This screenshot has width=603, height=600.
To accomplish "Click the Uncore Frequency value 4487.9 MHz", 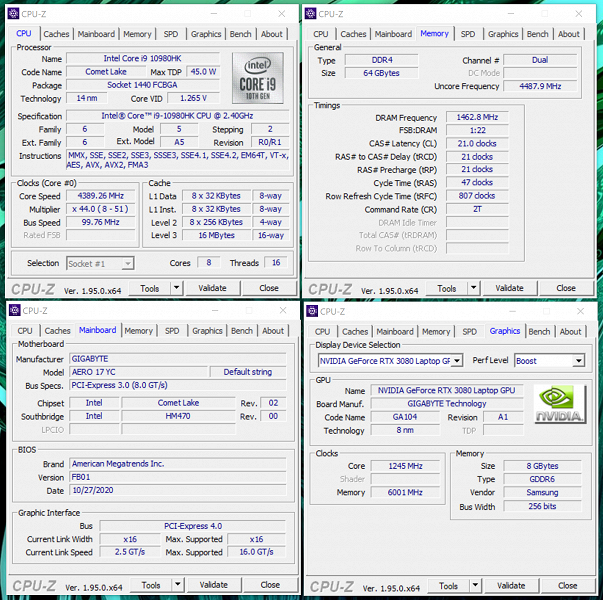I will coord(540,86).
